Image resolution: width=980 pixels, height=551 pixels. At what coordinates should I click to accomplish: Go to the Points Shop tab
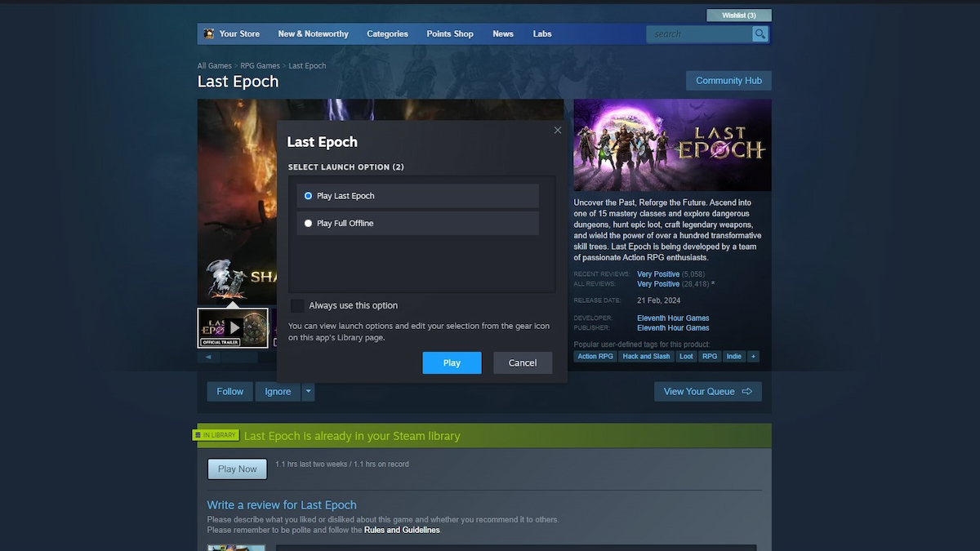(450, 34)
